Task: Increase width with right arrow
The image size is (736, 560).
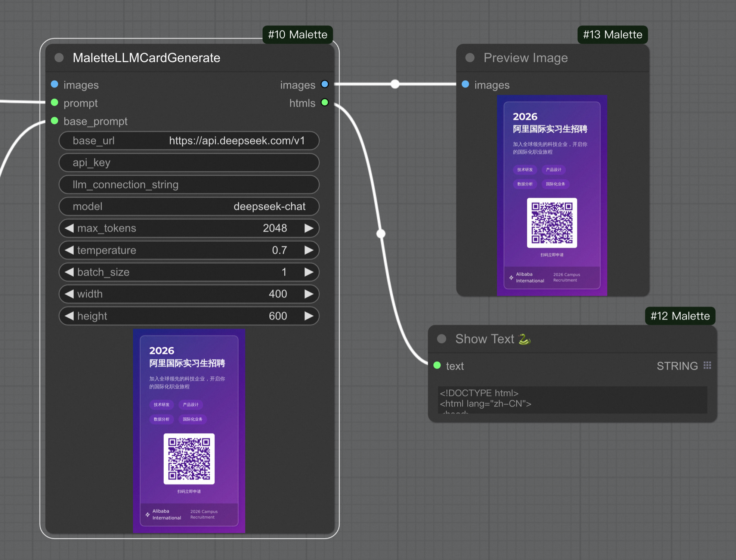Action: [x=309, y=294]
